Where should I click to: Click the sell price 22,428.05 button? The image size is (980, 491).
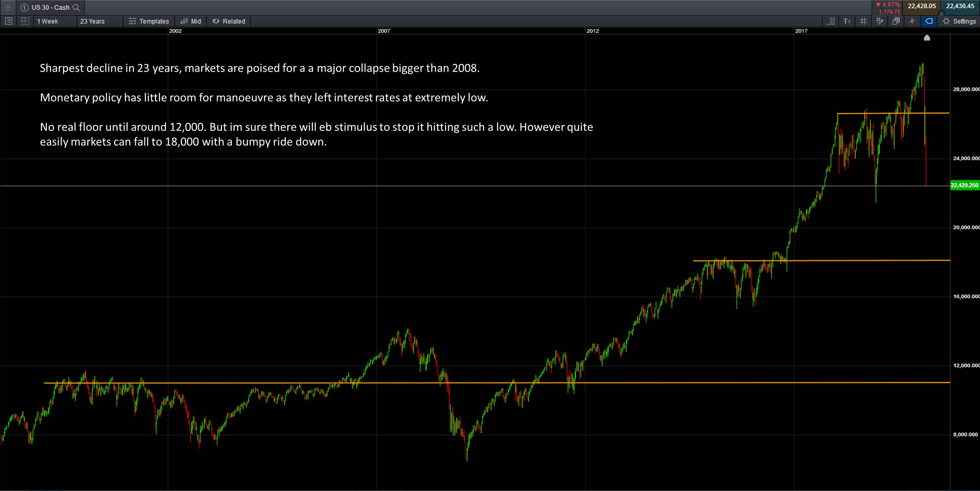[x=921, y=6]
